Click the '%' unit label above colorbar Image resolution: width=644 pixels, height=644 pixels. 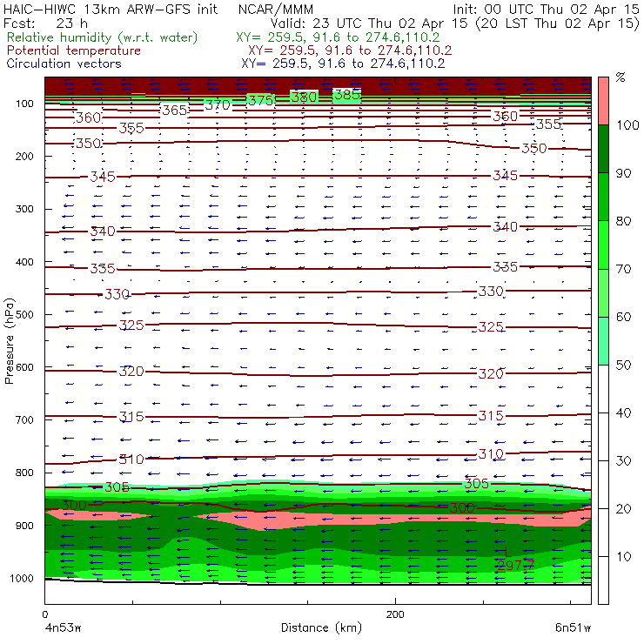pyautogui.click(x=621, y=77)
